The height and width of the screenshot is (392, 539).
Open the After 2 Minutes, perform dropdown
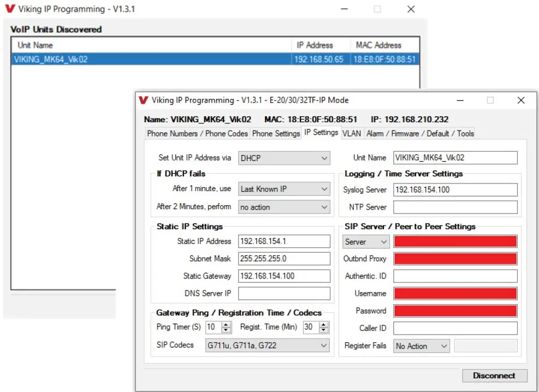[x=284, y=207]
